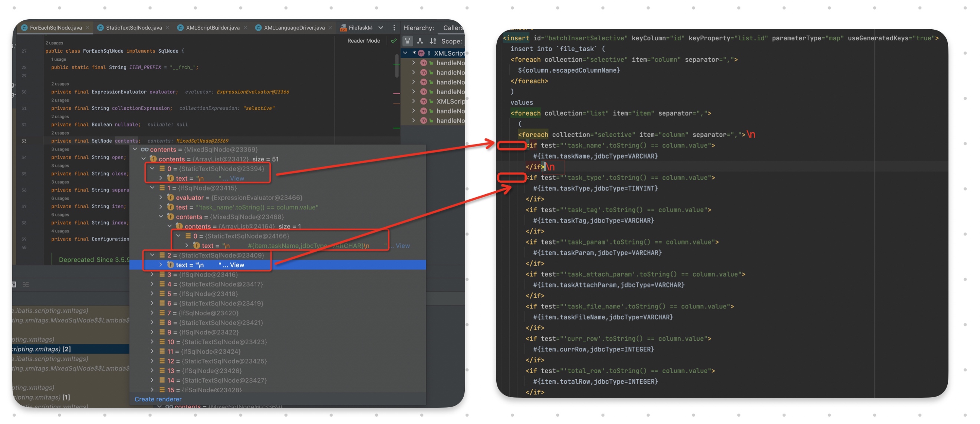
Task: Close the XMLScriptBuilder.java tab
Action: click(x=246, y=27)
